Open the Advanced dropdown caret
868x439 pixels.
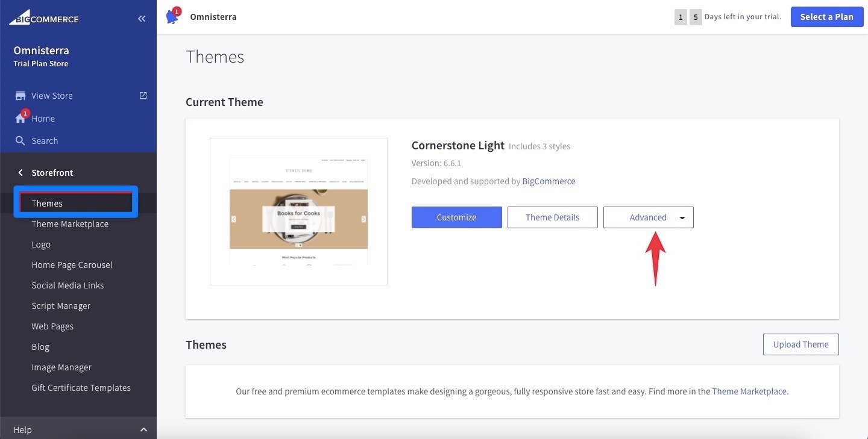click(x=682, y=218)
